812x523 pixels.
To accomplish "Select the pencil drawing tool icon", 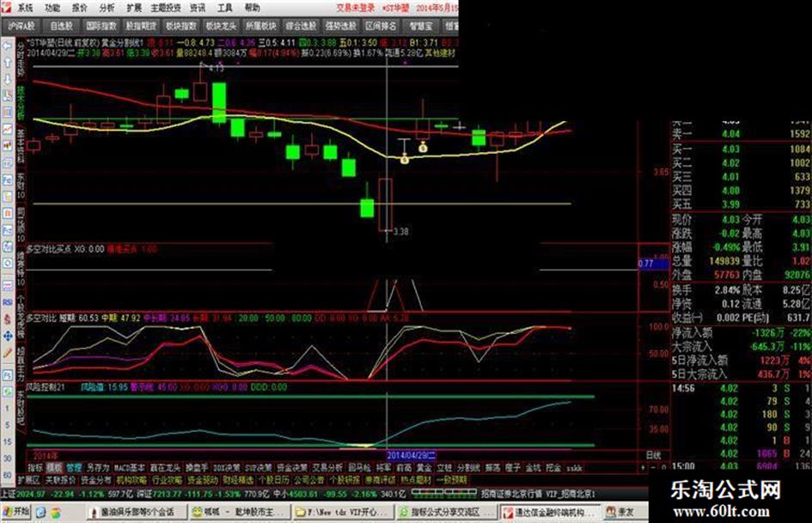I will click(7, 354).
